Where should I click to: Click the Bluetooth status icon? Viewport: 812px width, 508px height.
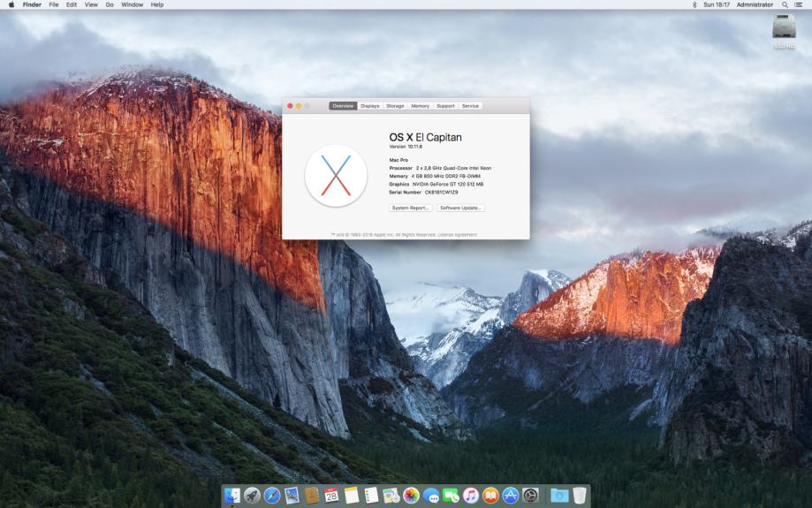pos(694,4)
